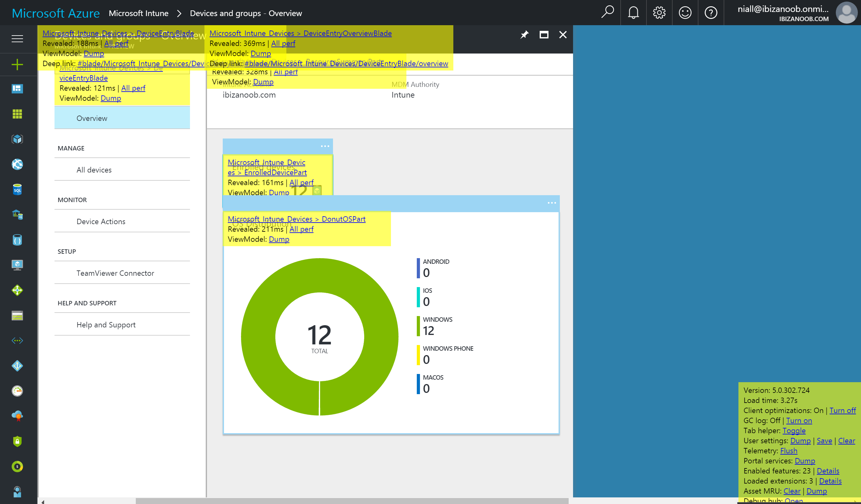Viewport: 861px width, 504px height.
Task: Open App Services globe icon
Action: (x=17, y=164)
